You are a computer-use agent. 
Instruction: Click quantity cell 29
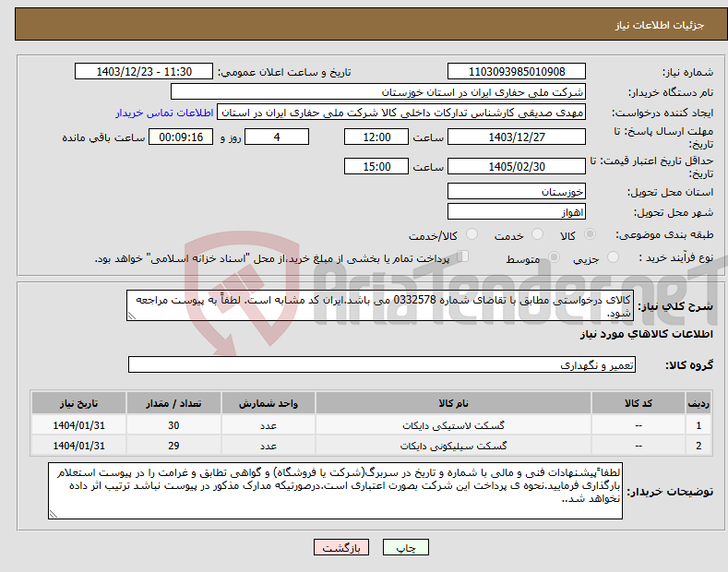pos(173,446)
